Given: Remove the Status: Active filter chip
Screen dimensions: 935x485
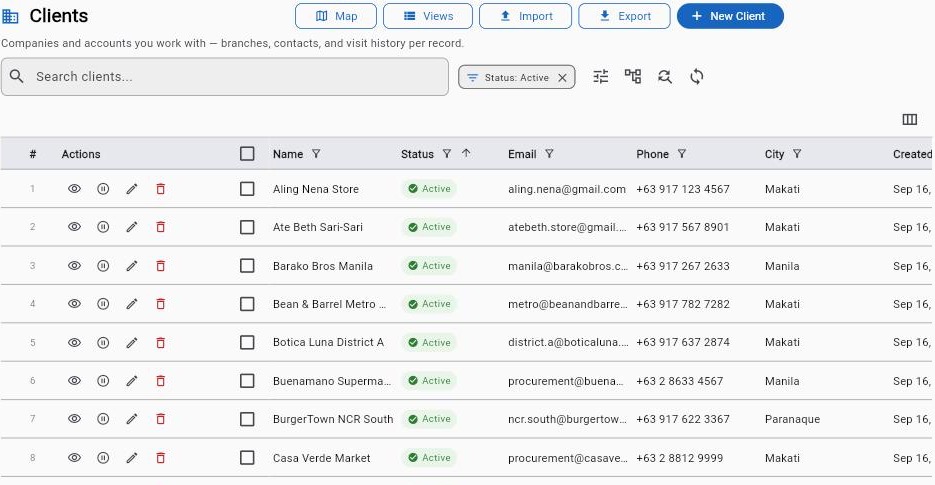Looking at the screenshot, I should coord(562,78).
